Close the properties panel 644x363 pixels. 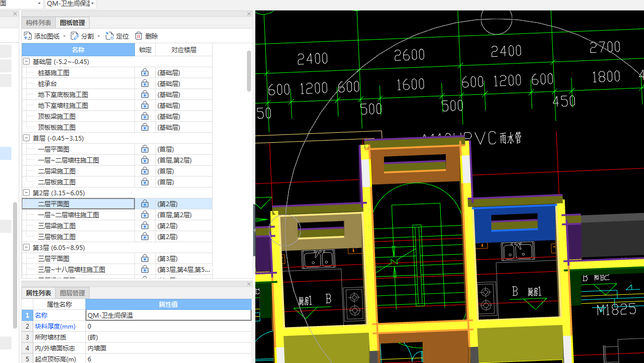click(249, 284)
